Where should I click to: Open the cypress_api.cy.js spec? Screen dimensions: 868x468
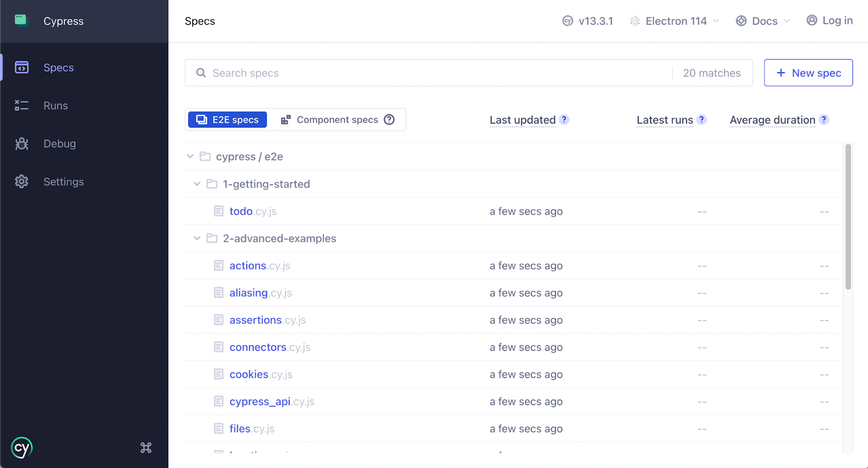point(272,401)
